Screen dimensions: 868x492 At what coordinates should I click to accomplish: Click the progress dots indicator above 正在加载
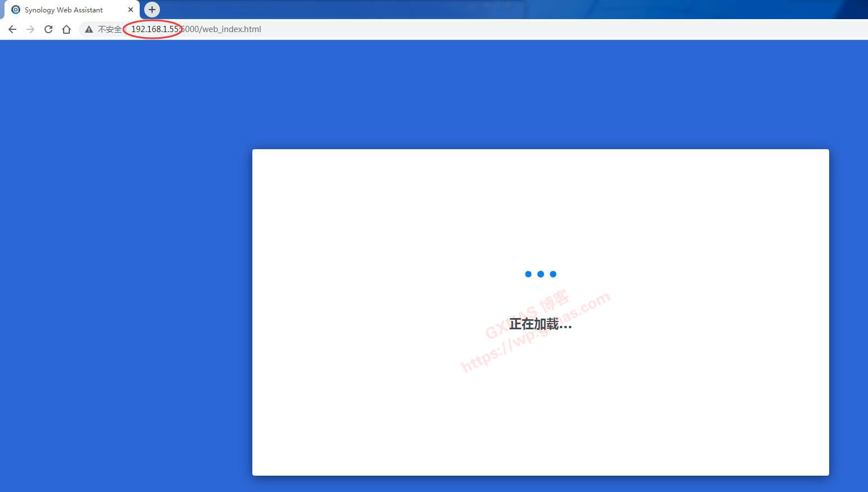(x=540, y=274)
